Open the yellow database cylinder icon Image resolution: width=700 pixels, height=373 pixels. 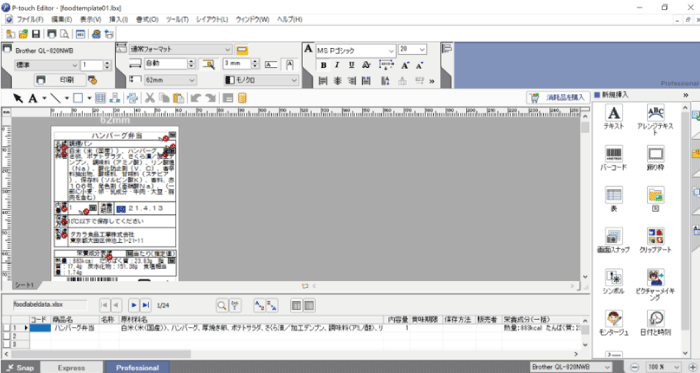pos(242,98)
